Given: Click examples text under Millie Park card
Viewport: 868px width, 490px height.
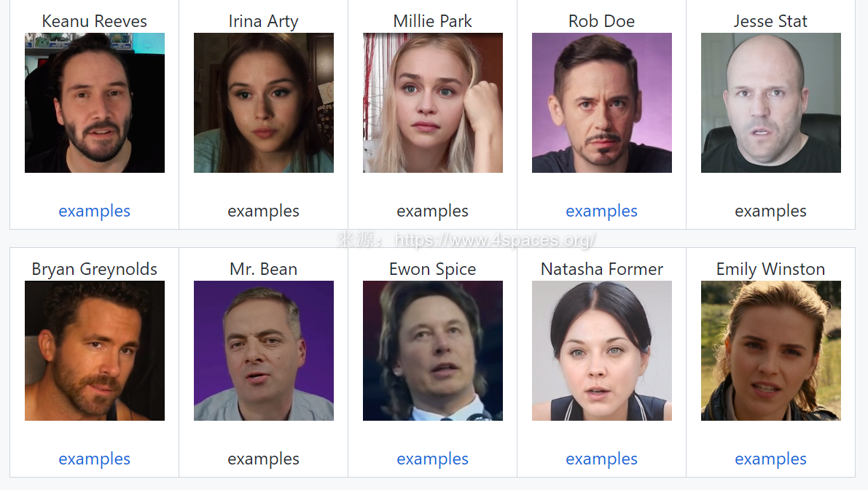Looking at the screenshot, I should (433, 211).
